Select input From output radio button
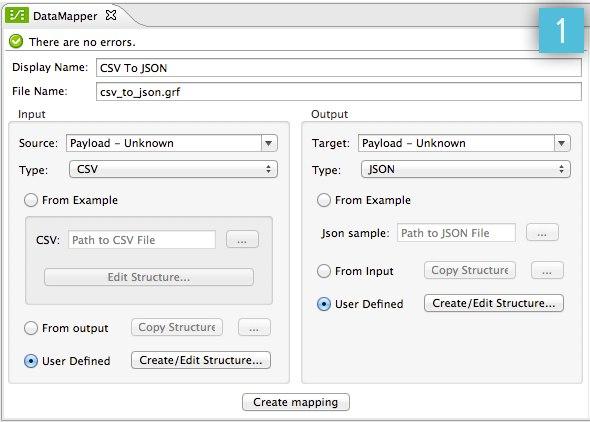This screenshot has height=422, width=590. (x=31, y=328)
